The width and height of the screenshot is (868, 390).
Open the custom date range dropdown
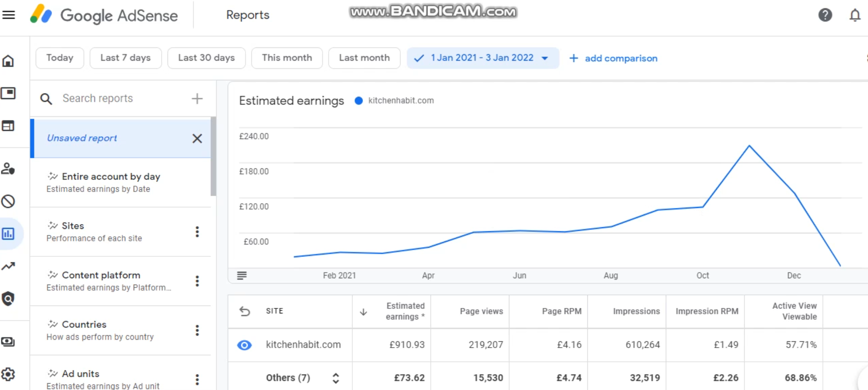point(483,58)
